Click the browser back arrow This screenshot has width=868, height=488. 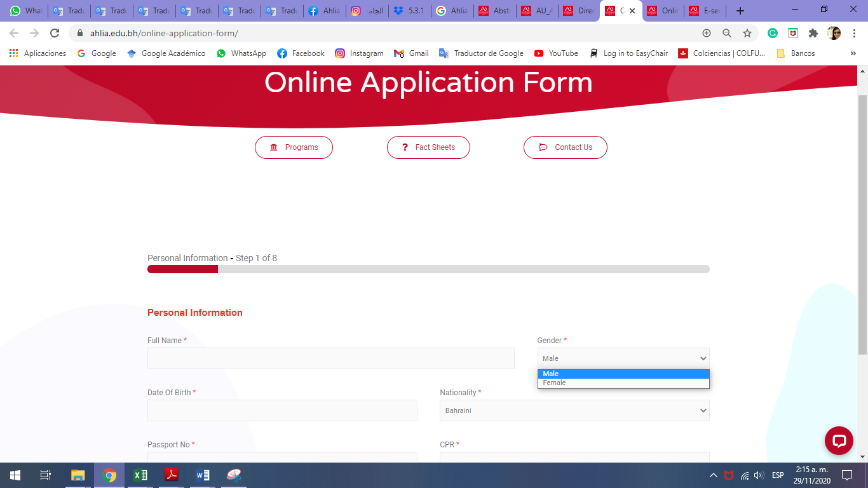13,32
